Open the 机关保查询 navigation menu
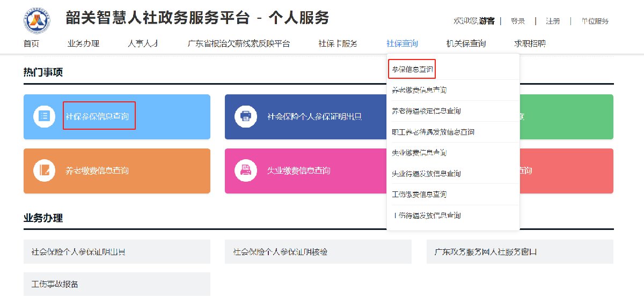The height and width of the screenshot is (305, 644). tap(466, 44)
